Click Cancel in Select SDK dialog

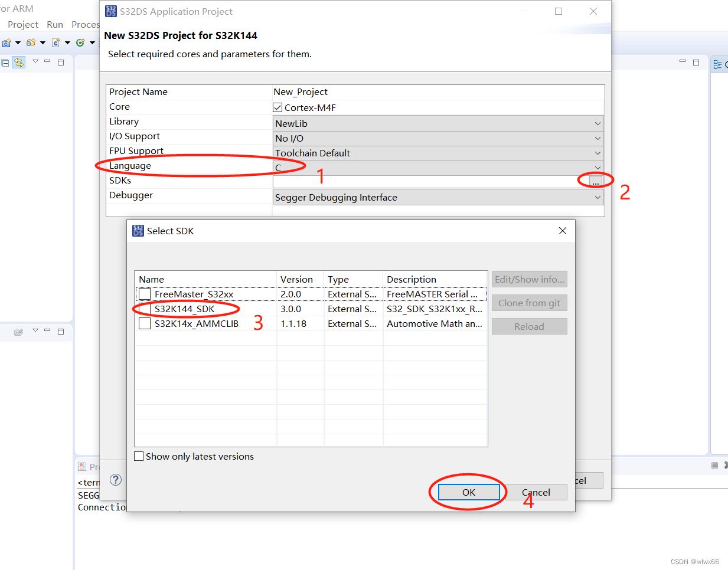[x=536, y=492]
